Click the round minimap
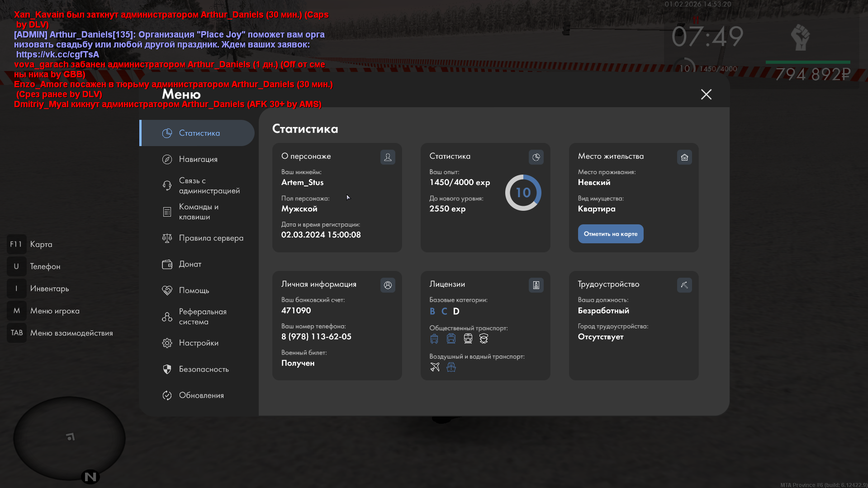 tap(69, 438)
